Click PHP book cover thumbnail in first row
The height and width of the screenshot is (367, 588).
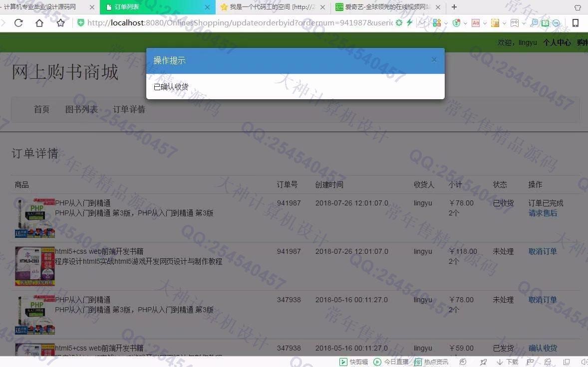tap(34, 218)
